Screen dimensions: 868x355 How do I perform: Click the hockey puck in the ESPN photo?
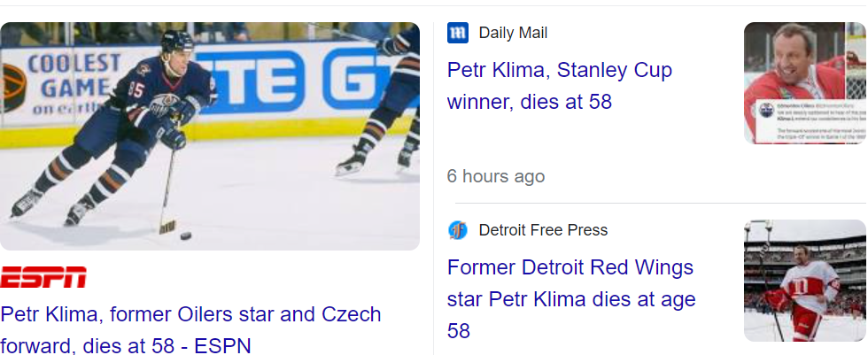[185, 235]
